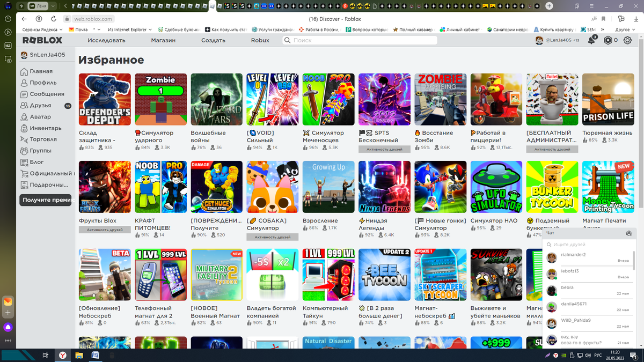Click the Получите премиум button

click(x=46, y=200)
